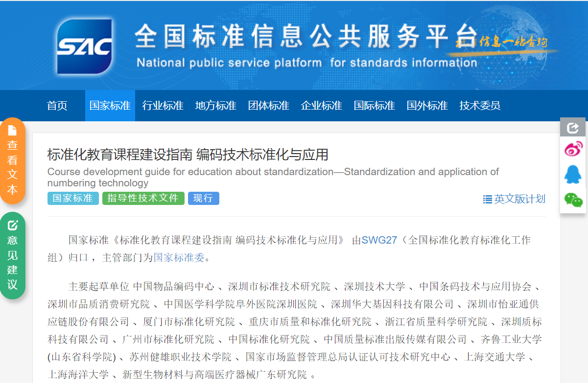Go to 首页 in navigation bar
Viewport: 588px width, 383px height.
click(57, 106)
